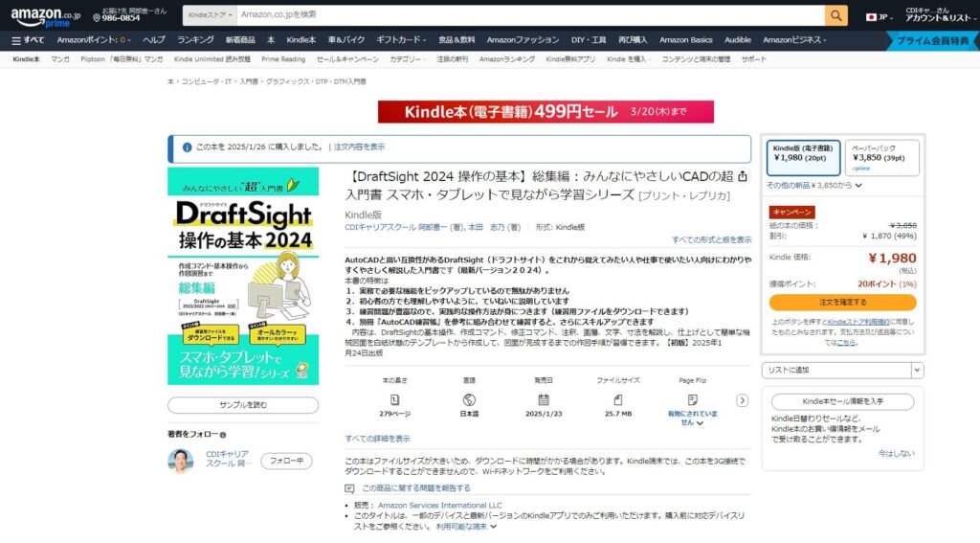Click the language globe icon
Viewport: 980px width, 543px height.
click(x=469, y=399)
